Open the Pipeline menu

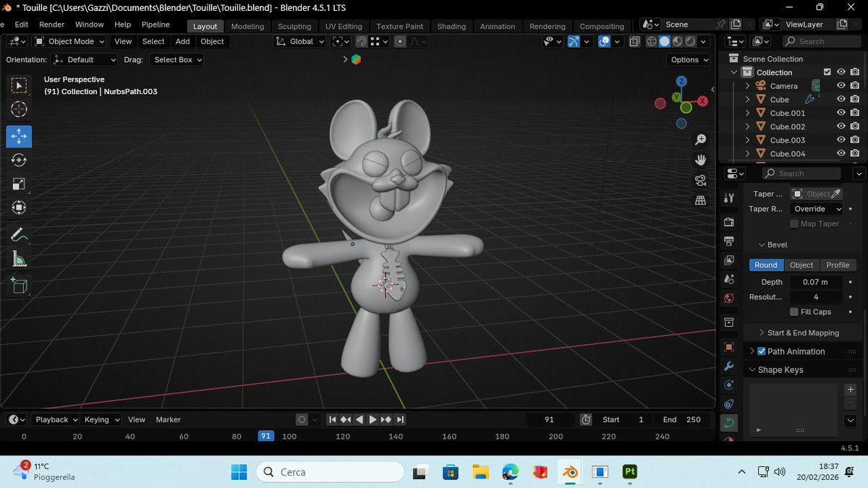(x=156, y=25)
